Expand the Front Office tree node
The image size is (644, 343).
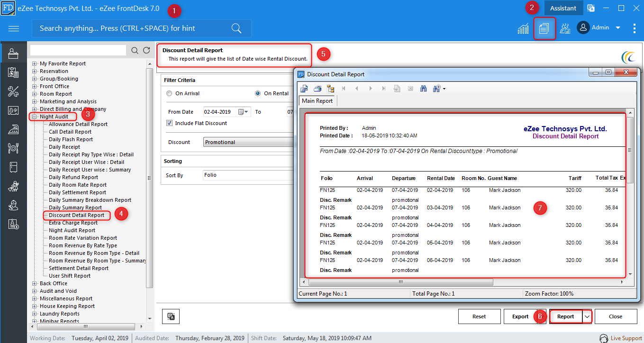(x=34, y=86)
